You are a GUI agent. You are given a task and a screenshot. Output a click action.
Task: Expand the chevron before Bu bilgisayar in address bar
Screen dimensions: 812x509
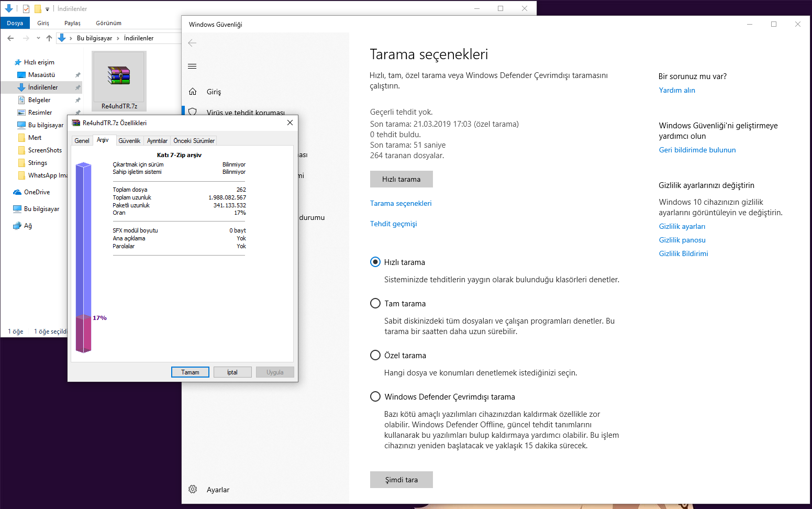point(71,38)
